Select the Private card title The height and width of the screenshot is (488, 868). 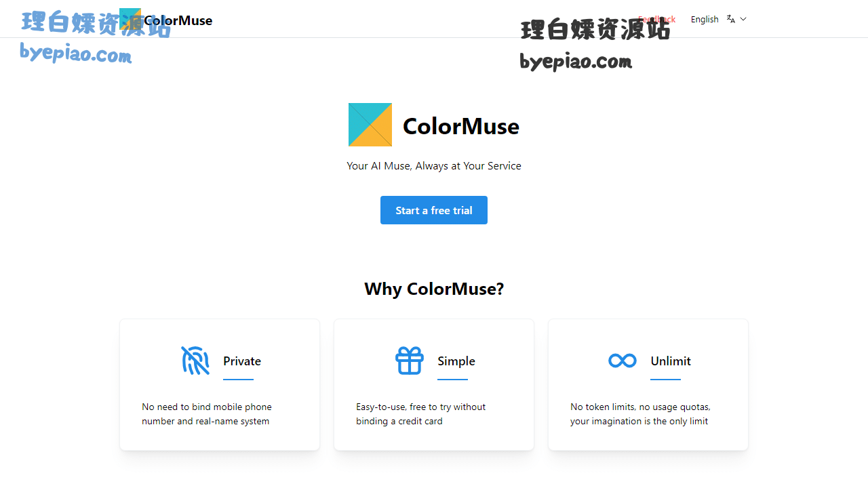(x=242, y=361)
